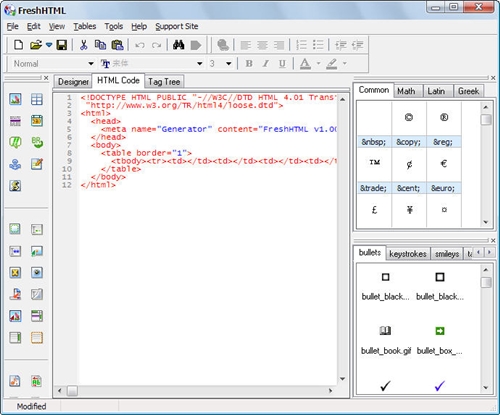Screen dimensions: 500x415
Task: Click the symbols panel scrollbar down arrow
Action: [x=486, y=222]
